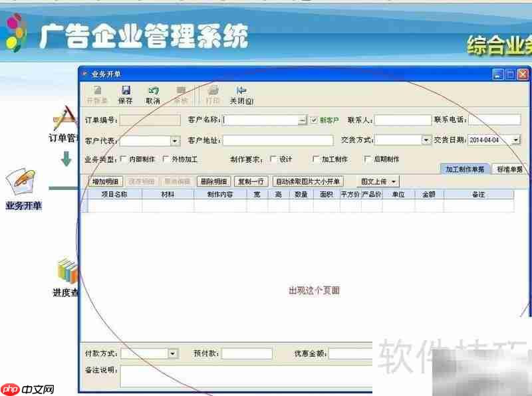Open 订单管理 from the left sidebar

(62, 130)
